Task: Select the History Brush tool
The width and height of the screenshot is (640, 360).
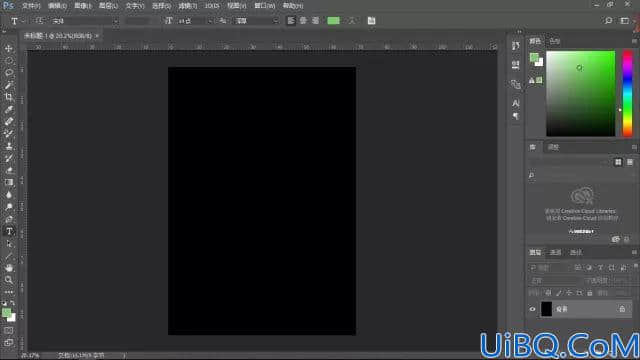Action: 9,158
